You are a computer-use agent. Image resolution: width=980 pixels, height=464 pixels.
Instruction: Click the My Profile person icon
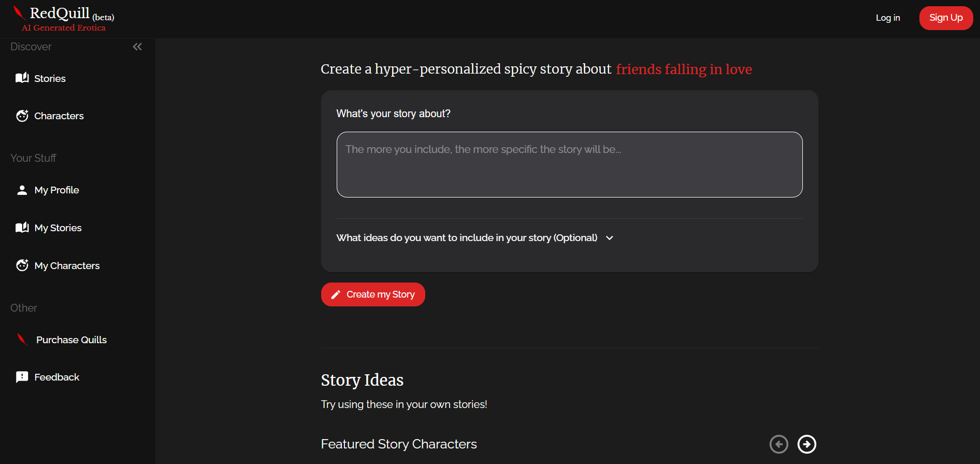pos(22,190)
